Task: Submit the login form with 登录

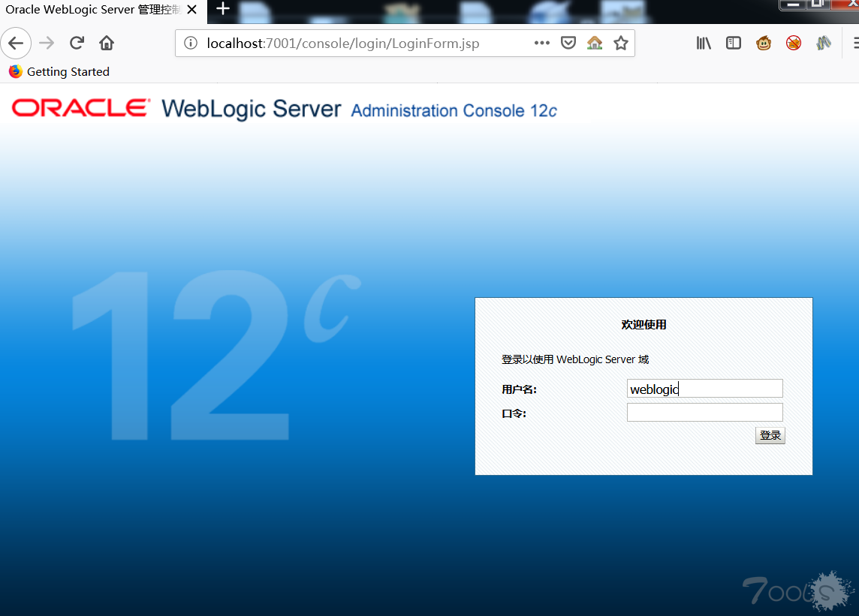Action: point(770,435)
